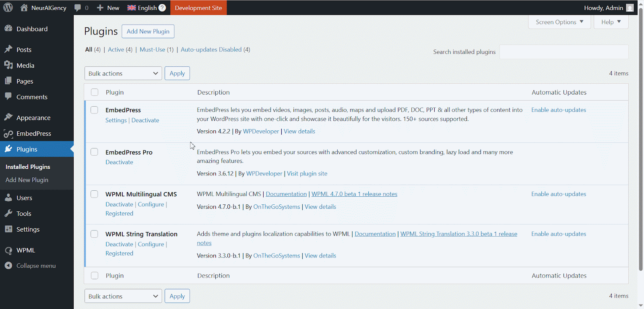644x309 pixels.
Task: Click the Tools wrench icon
Action: [x=8, y=213]
